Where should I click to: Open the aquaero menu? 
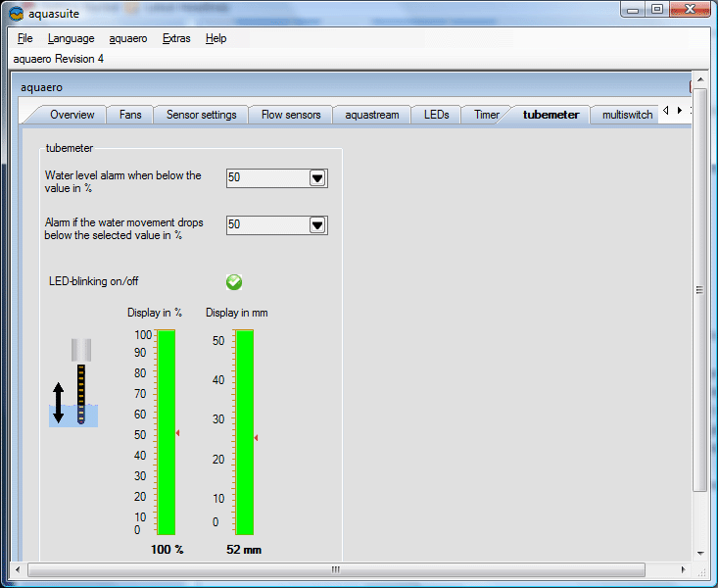pyautogui.click(x=128, y=38)
